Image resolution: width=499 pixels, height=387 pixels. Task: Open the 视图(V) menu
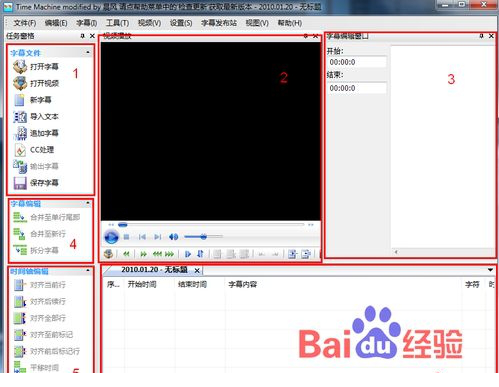pyautogui.click(x=257, y=23)
